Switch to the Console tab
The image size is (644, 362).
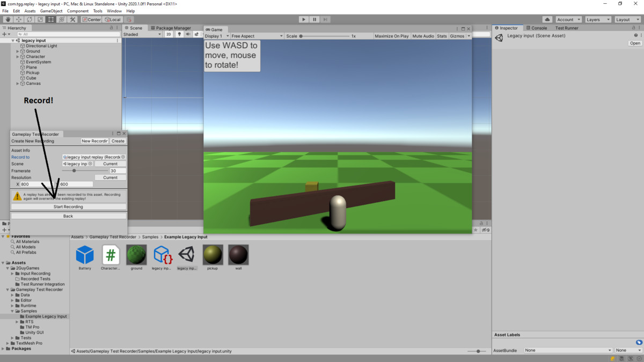coord(538,28)
